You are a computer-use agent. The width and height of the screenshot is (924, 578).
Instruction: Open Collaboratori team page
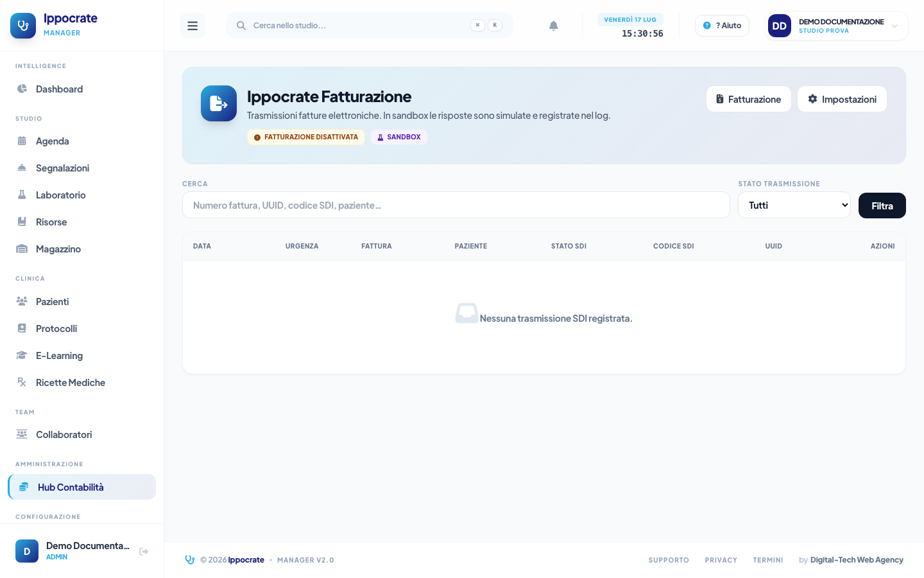click(82, 434)
